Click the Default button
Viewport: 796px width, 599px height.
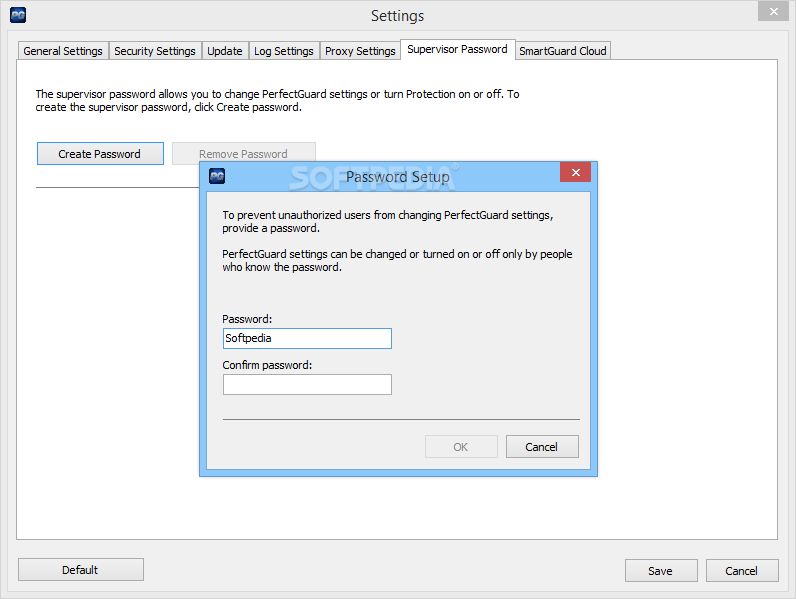(x=81, y=570)
